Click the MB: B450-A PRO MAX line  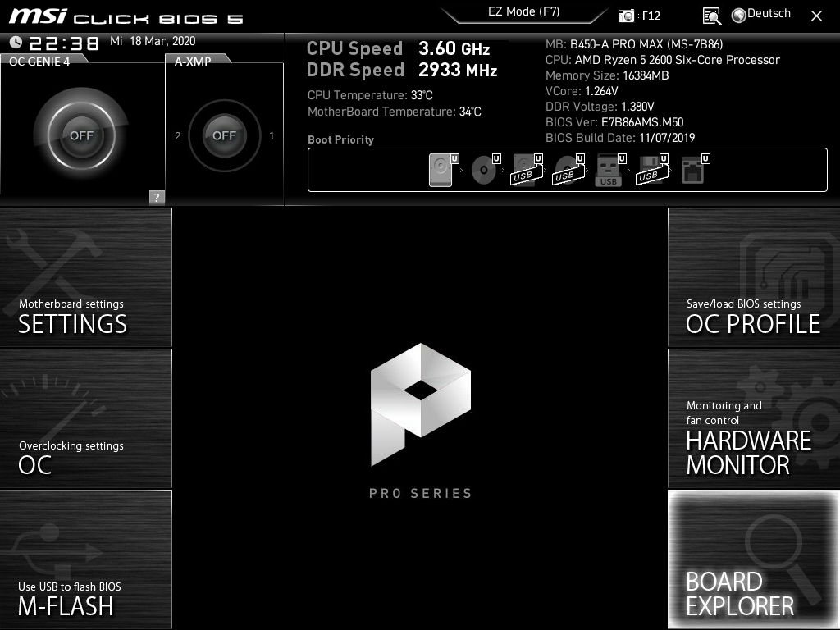[x=634, y=44]
